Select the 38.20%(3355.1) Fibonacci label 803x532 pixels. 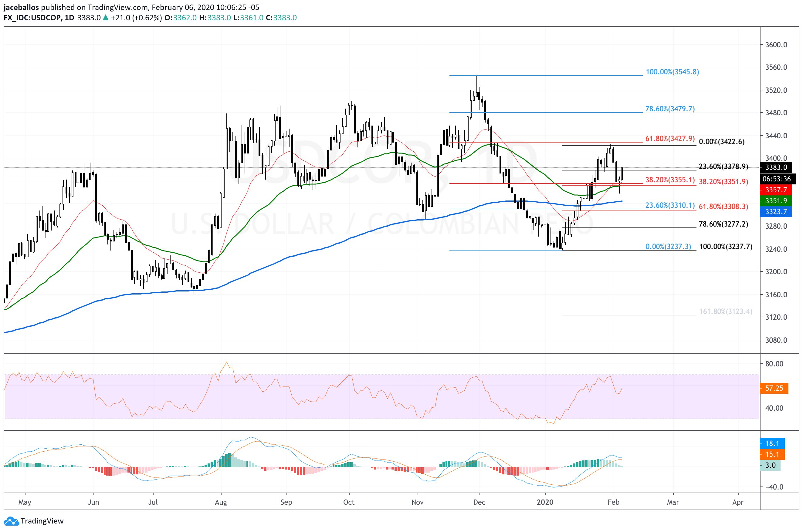pyautogui.click(x=670, y=180)
